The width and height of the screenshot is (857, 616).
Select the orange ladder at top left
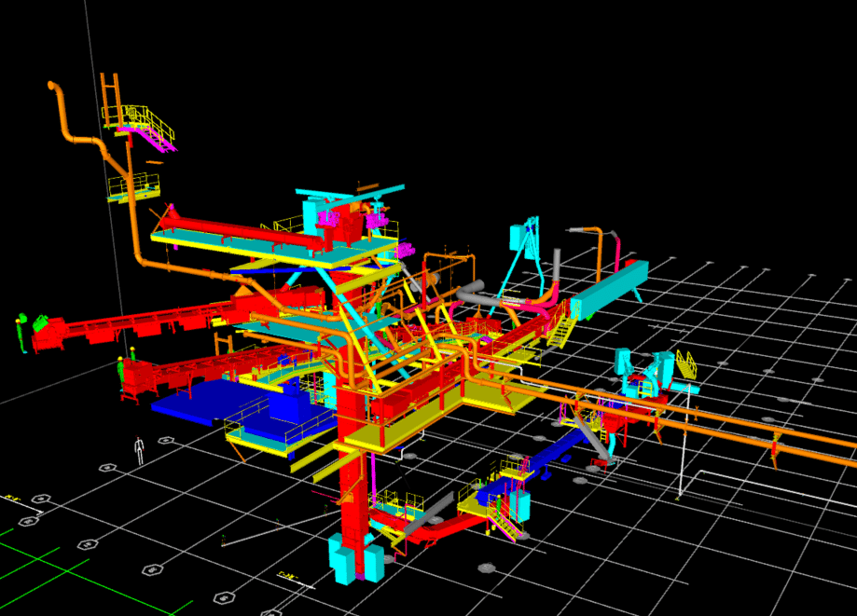pos(110,93)
